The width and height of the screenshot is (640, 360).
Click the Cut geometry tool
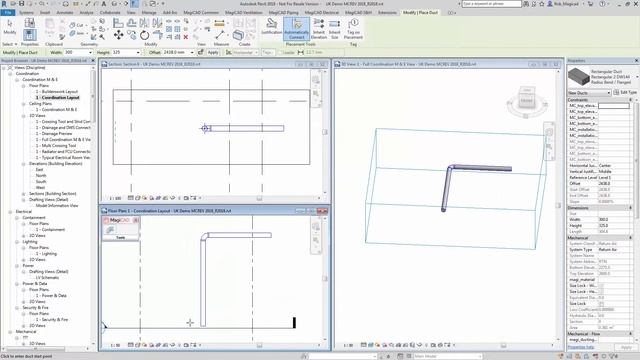click(x=77, y=25)
